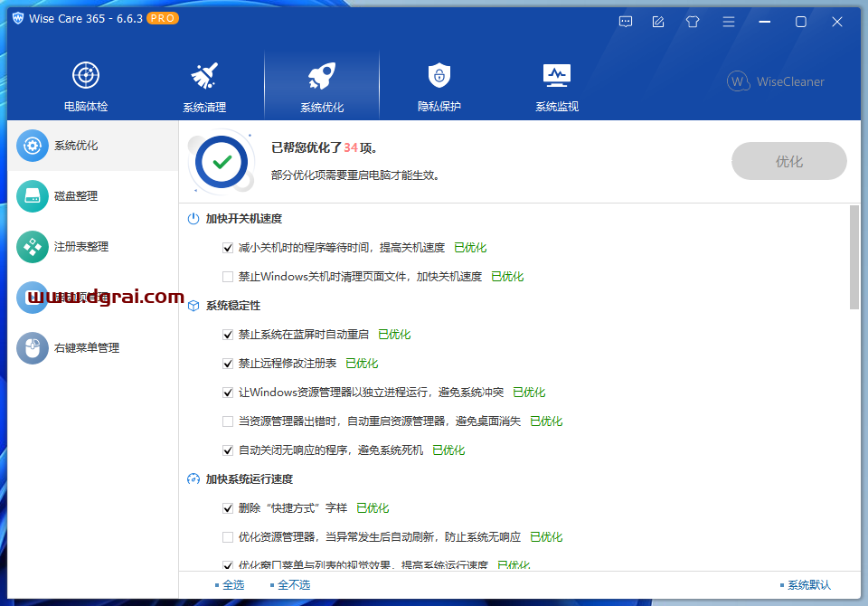Select 注册表整理 label in sidebar
Image resolution: width=868 pixels, height=606 pixels.
(81, 247)
